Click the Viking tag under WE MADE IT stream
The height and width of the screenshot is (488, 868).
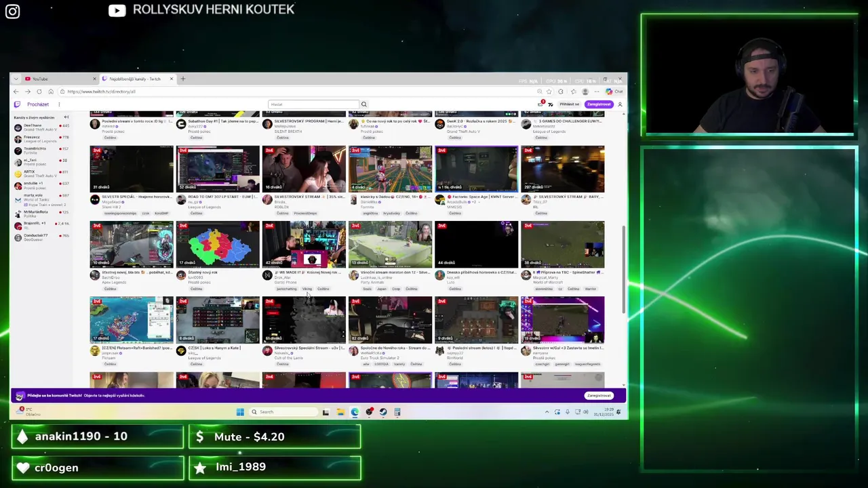click(x=307, y=289)
